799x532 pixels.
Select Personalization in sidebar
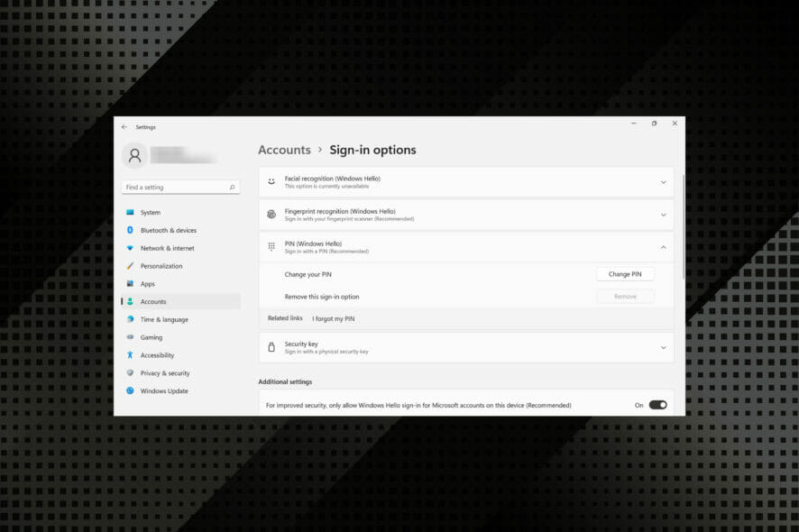181,266
